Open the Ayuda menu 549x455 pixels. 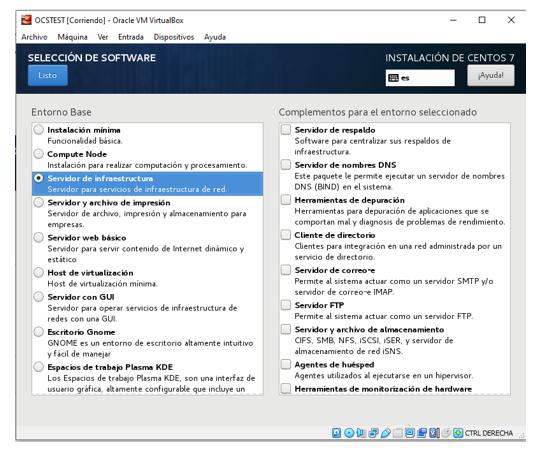coord(215,37)
